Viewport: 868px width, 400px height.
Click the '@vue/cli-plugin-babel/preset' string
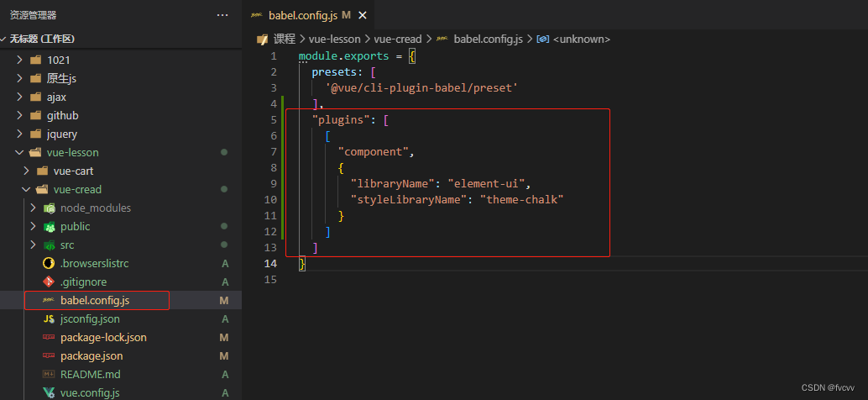421,87
